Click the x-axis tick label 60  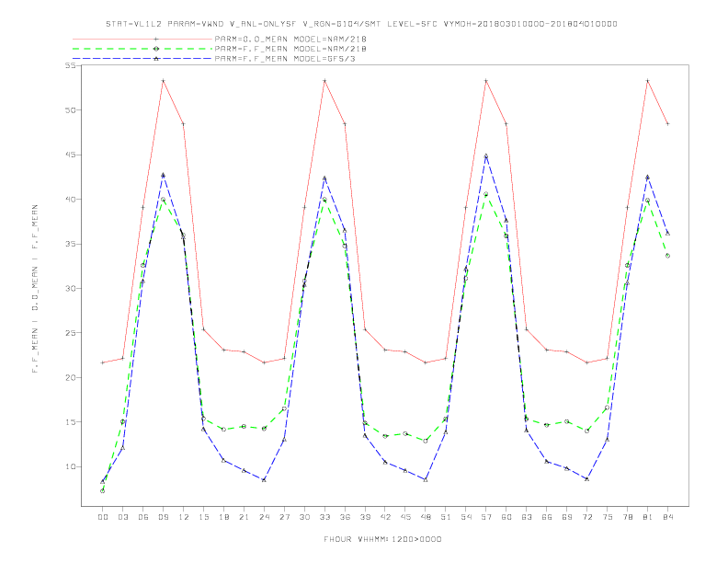point(506,517)
